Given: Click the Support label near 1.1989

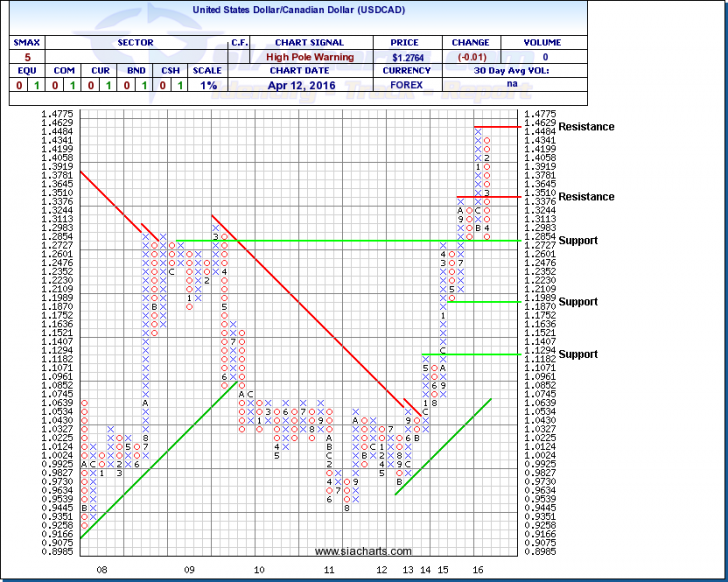Looking at the screenshot, I should [x=578, y=302].
